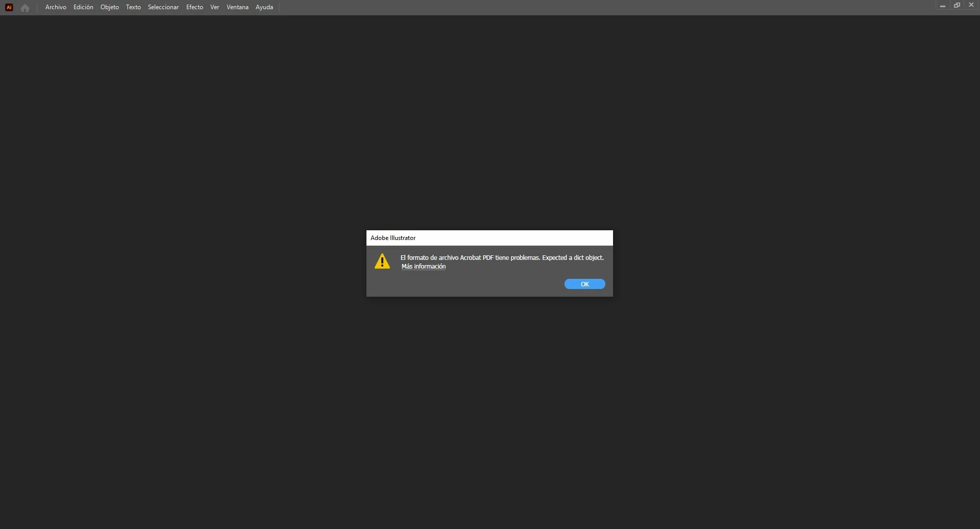The height and width of the screenshot is (529, 980).
Task: Open the Ventana menu
Action: point(237,7)
